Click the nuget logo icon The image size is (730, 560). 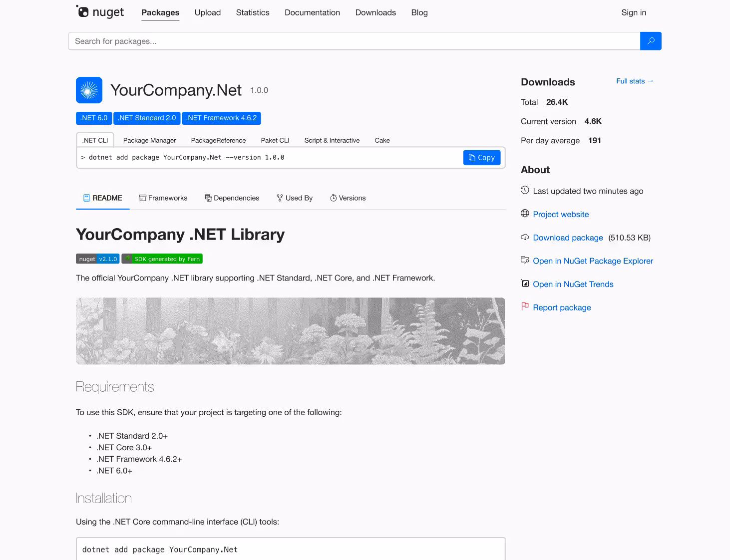(83, 11)
